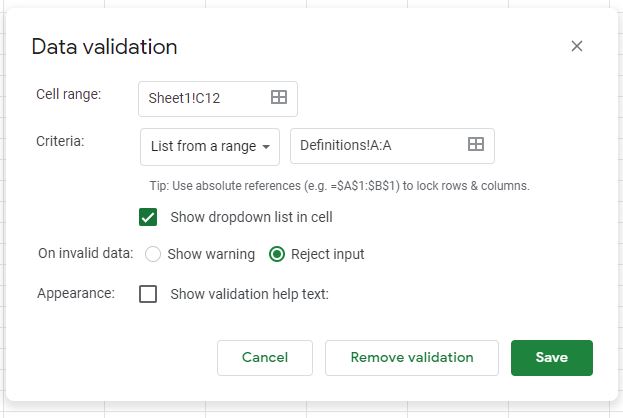Viewport: 623px width, 418px height.
Task: Click the 'Reject input' label text
Action: 327,254
